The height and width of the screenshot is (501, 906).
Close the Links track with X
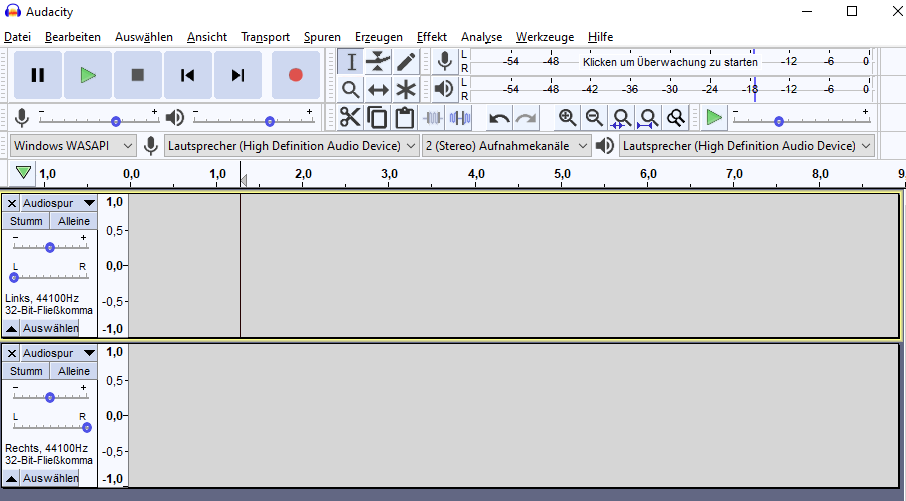(x=12, y=203)
